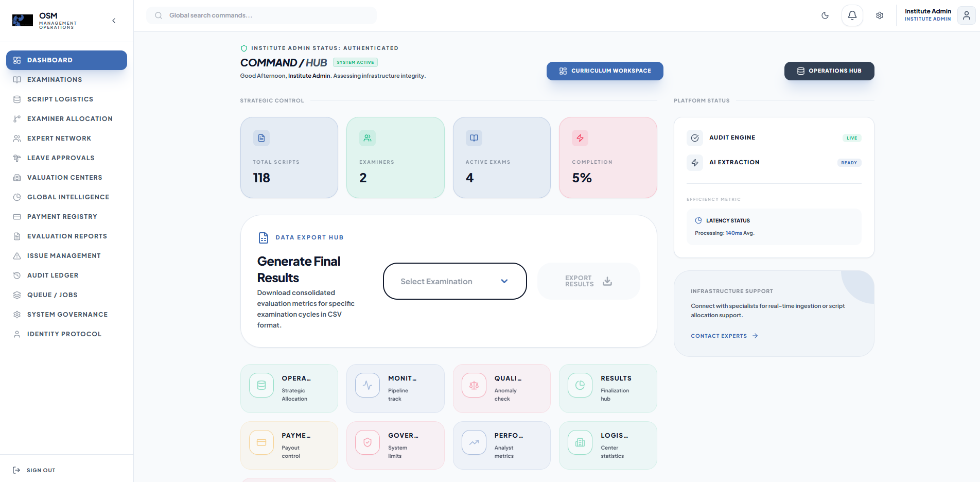Viewport: 980px width, 482px height.
Task: Go to Leave Approvals
Action: tap(66, 158)
